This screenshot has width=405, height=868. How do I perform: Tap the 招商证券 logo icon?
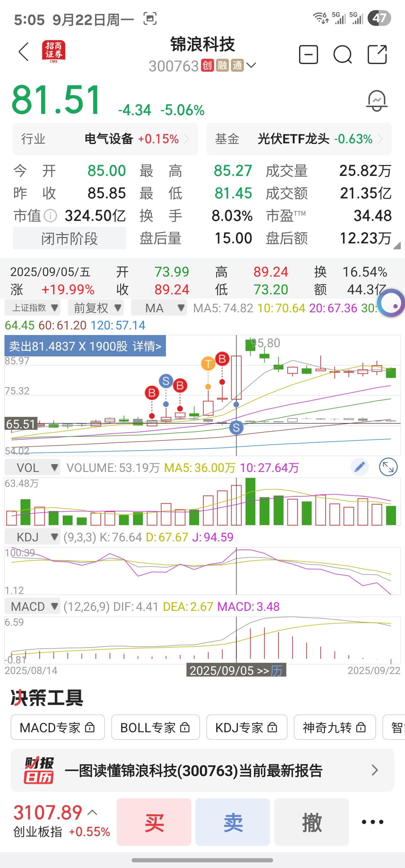[x=54, y=51]
